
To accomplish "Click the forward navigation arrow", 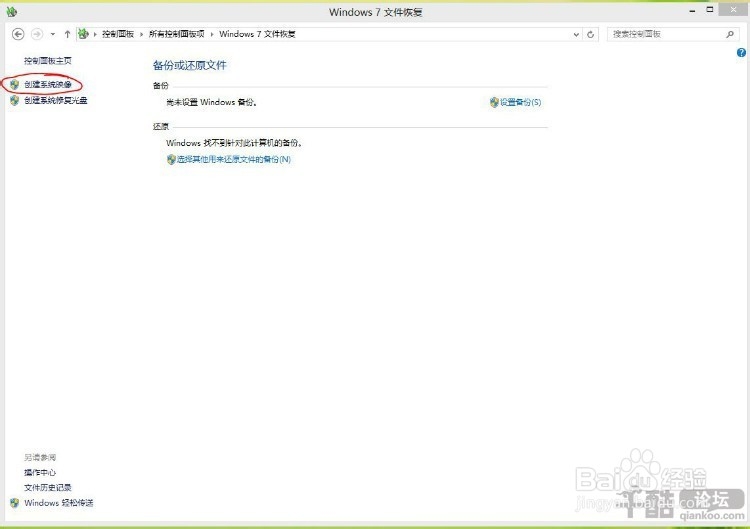I will point(37,34).
